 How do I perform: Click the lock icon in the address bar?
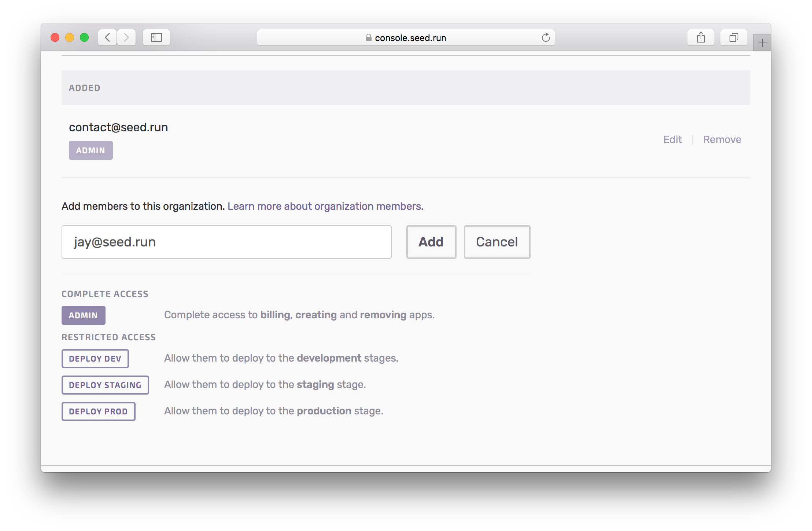pos(368,38)
